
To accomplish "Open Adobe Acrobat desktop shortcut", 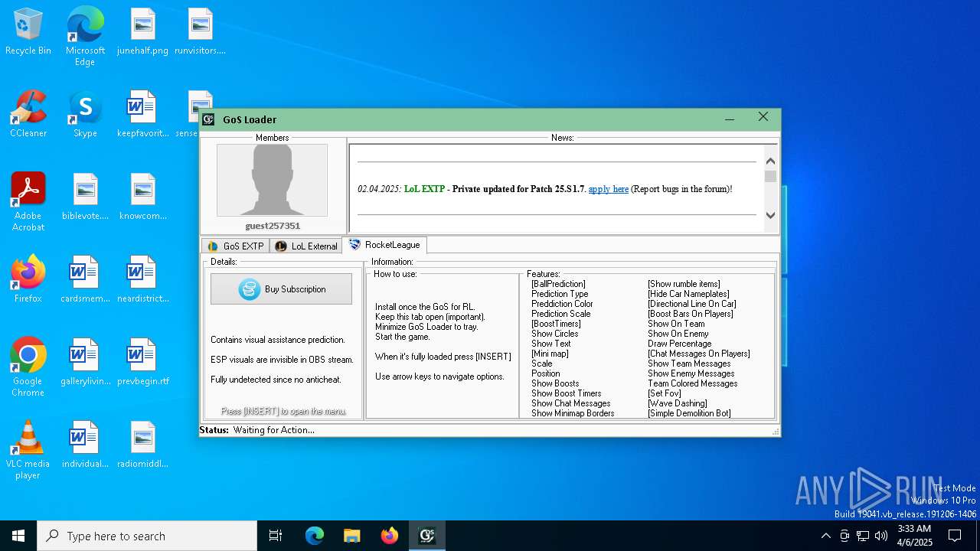I will coord(28,202).
